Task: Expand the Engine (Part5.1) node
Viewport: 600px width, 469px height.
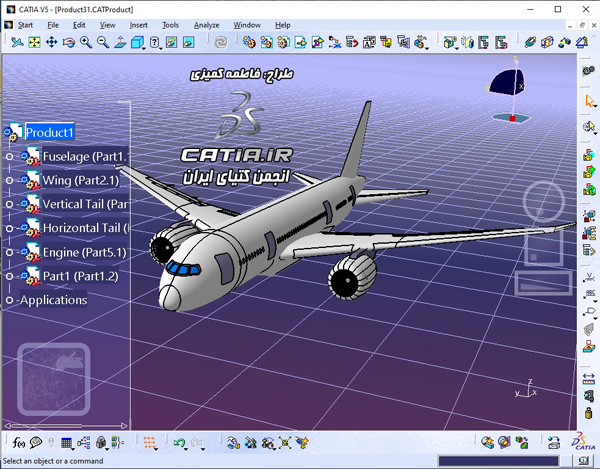Action: click(9, 252)
